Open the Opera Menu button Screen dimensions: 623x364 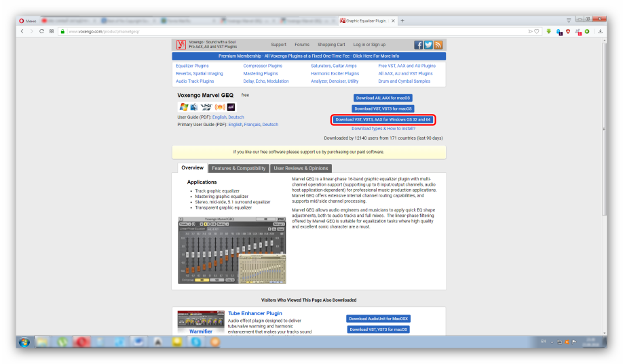point(28,20)
